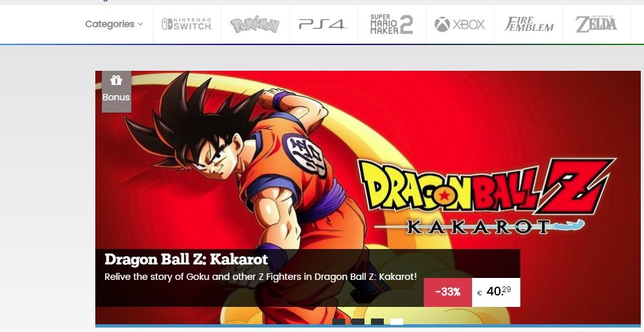Switch to the second carousel slide indicator
Viewport: 644px width, 332px height.
point(357,321)
